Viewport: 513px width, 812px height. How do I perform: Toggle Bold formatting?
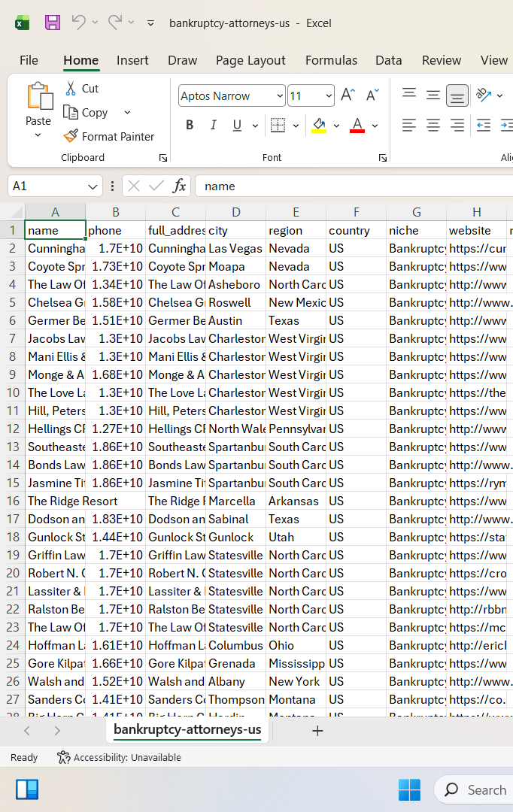190,125
